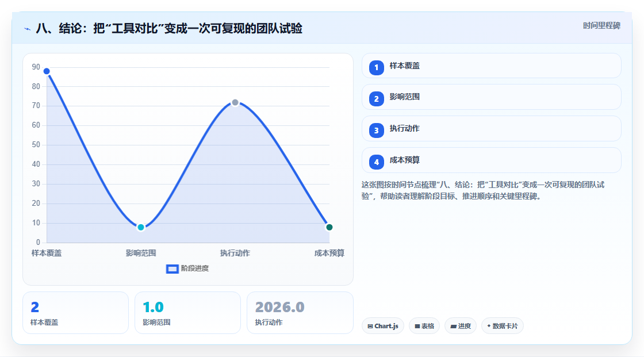Click the y-axis value 90
Viewport: 644px width, 357px height.
tap(36, 67)
